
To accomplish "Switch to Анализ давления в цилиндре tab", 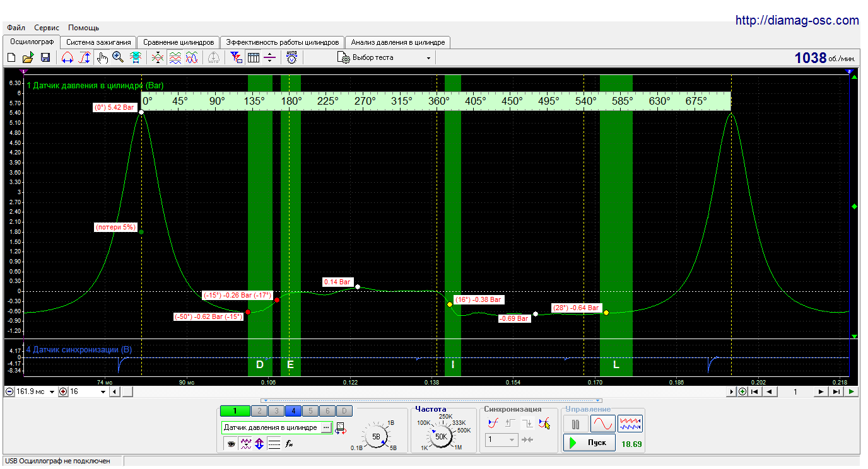I will pyautogui.click(x=398, y=42).
